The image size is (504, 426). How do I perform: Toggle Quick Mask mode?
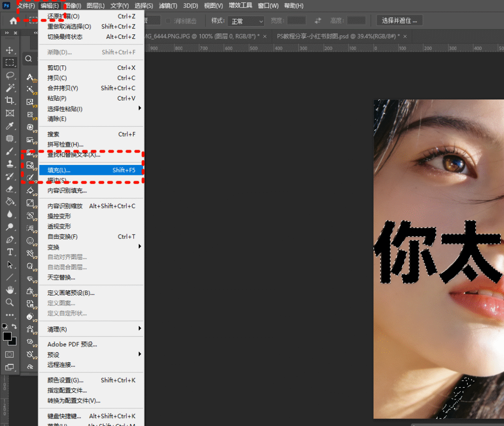[x=9, y=354]
